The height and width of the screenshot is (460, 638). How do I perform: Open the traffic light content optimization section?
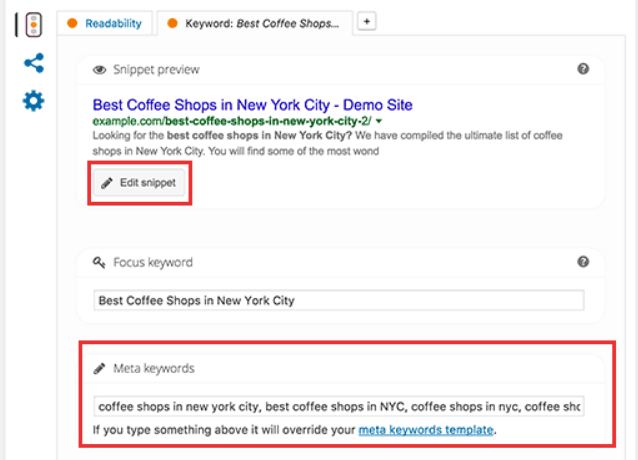(34, 25)
